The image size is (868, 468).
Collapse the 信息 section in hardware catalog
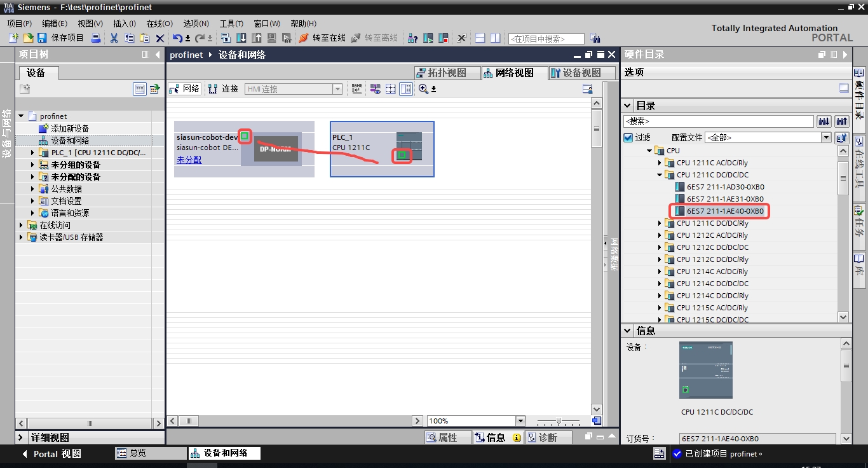(x=628, y=331)
